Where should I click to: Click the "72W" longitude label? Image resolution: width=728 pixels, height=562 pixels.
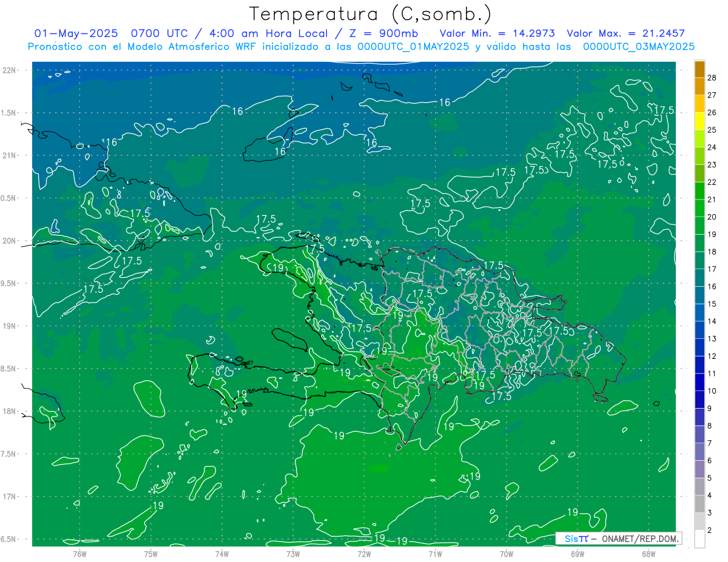point(364,554)
